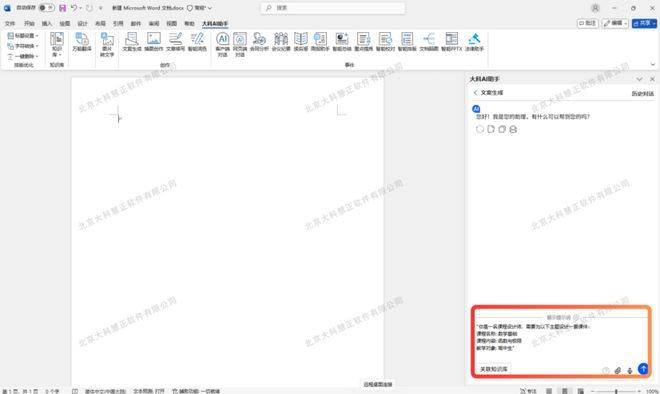This screenshot has width=660, height=394.
Task: Click in the title bar search box
Action: (x=333, y=8)
